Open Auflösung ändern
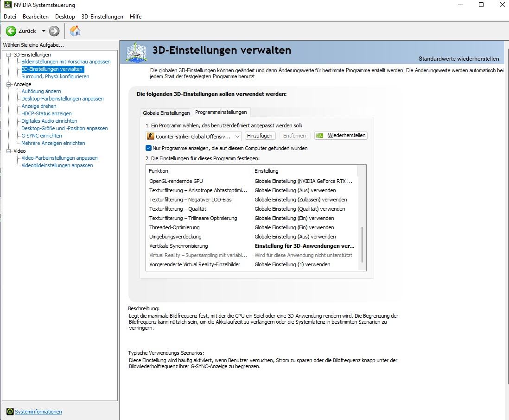Viewport: 509px width, 420px height. click(41, 92)
